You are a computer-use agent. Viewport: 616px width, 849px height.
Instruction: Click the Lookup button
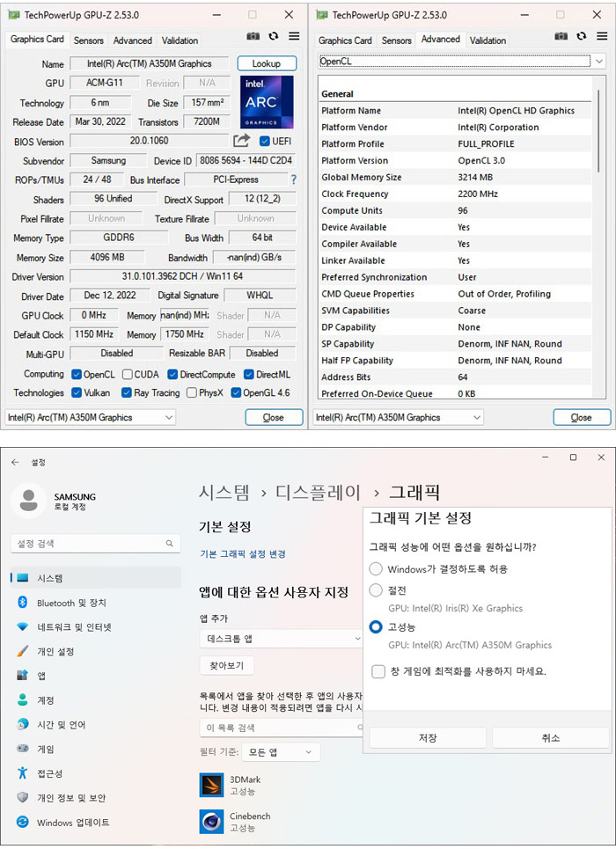(x=266, y=63)
